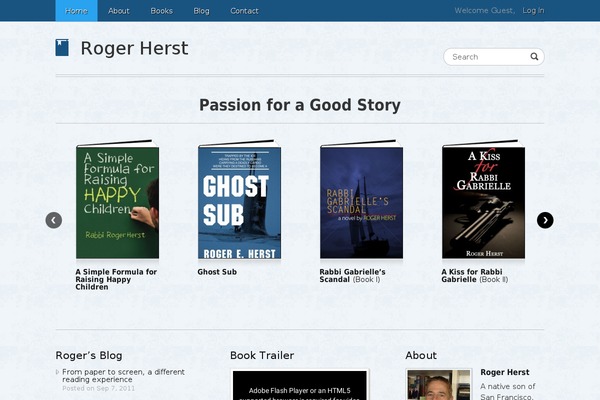Image resolution: width=600 pixels, height=400 pixels.
Task: Go to the About menu item
Action: [119, 11]
